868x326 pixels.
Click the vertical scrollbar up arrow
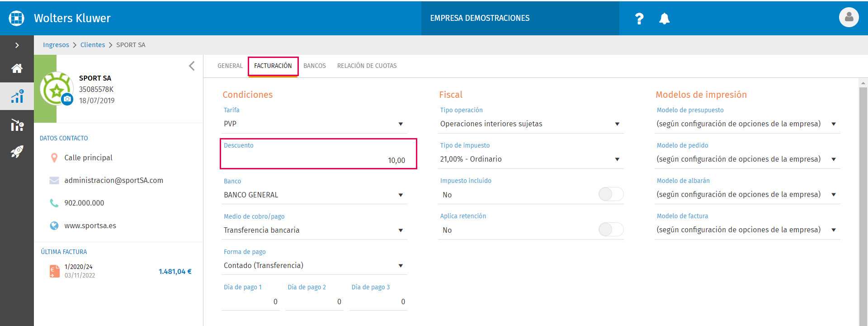click(x=863, y=83)
